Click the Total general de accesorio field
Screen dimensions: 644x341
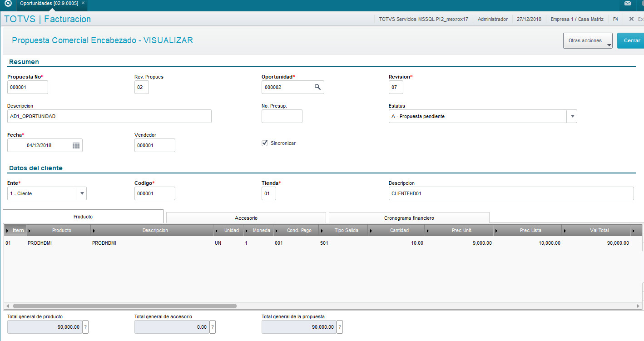coord(172,327)
